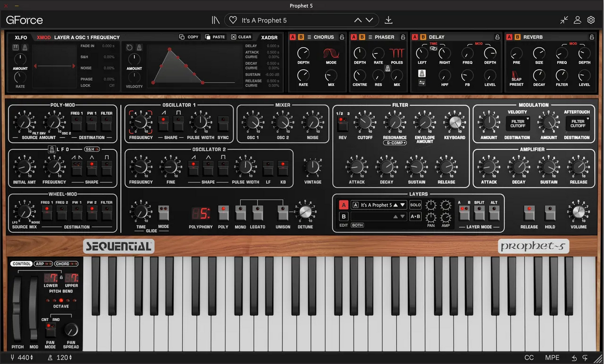
Task: Open the Aftertouch destination dropdown
Action: (x=577, y=124)
